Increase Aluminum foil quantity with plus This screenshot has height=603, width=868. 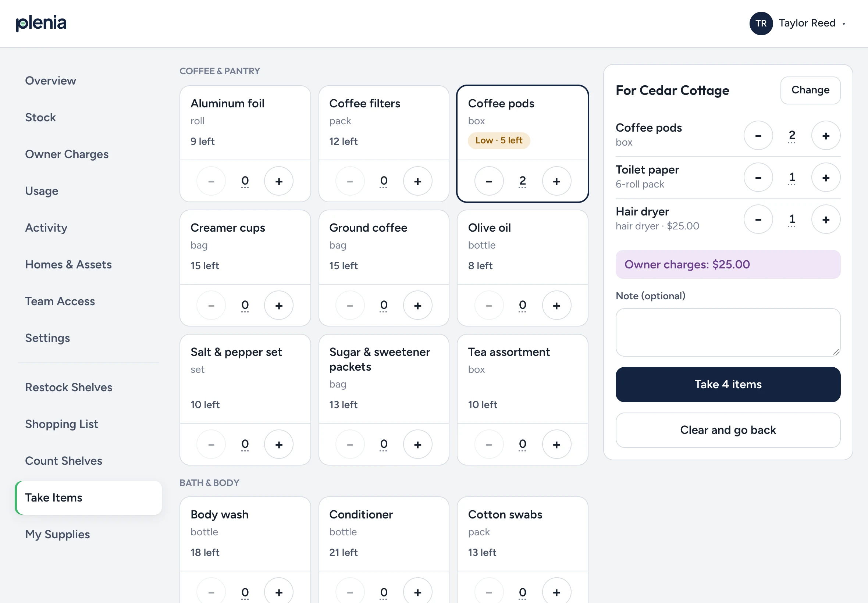coord(278,181)
